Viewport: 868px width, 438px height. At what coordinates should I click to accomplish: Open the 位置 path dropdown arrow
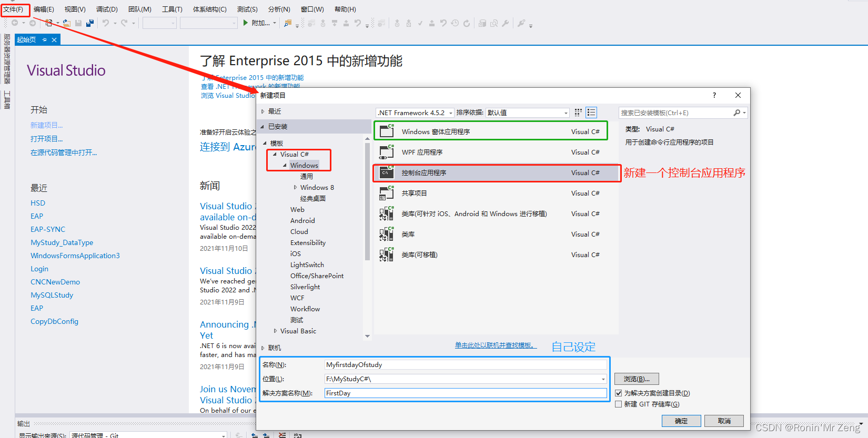click(603, 379)
